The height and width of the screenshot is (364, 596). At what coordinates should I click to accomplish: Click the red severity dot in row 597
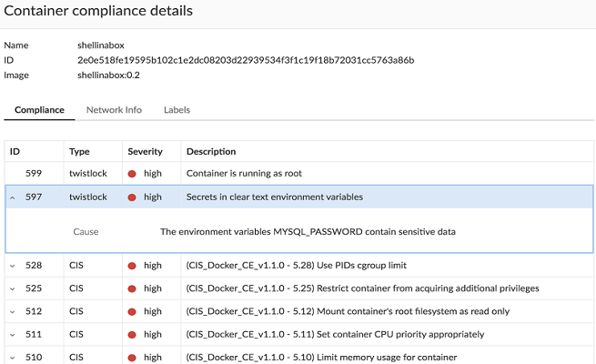point(132,197)
